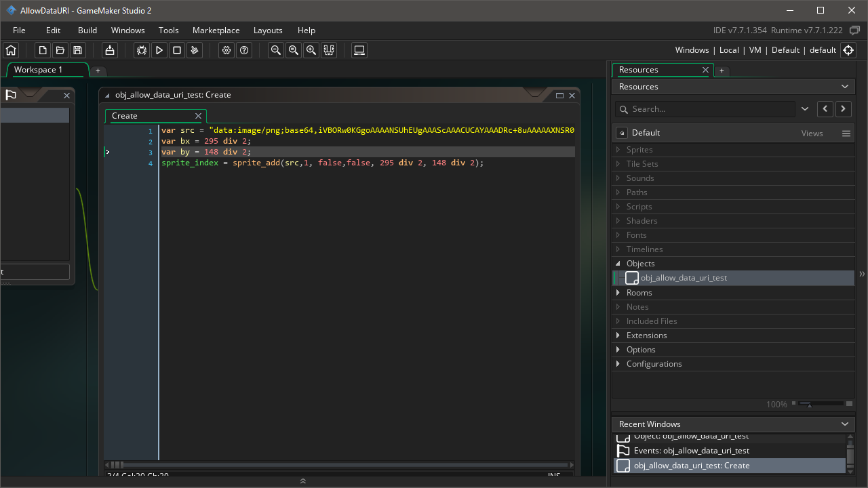Clean the project with the broom icon
Viewport: 868px width, 488px height.
(x=194, y=50)
